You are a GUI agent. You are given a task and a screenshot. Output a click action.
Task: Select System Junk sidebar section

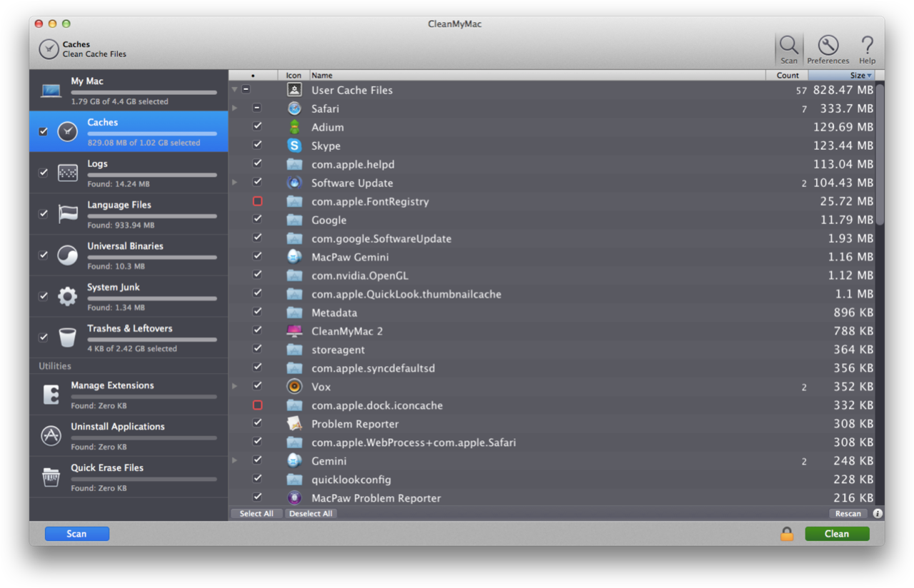pos(129,296)
